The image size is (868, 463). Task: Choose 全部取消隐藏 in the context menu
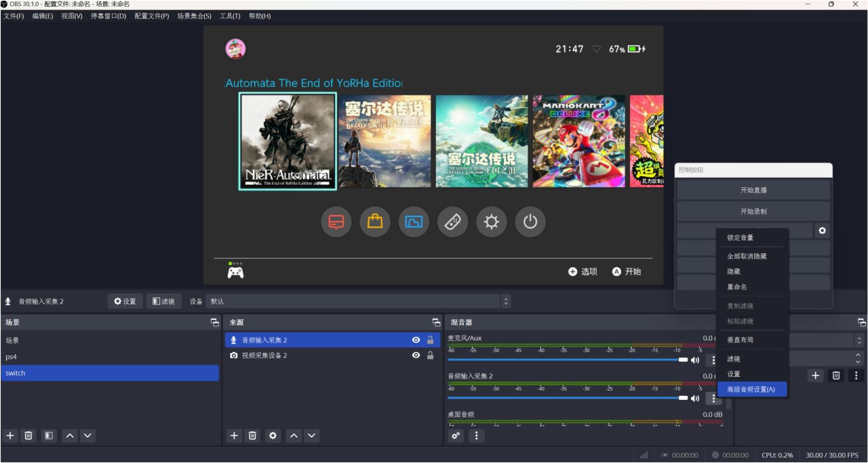pos(753,256)
